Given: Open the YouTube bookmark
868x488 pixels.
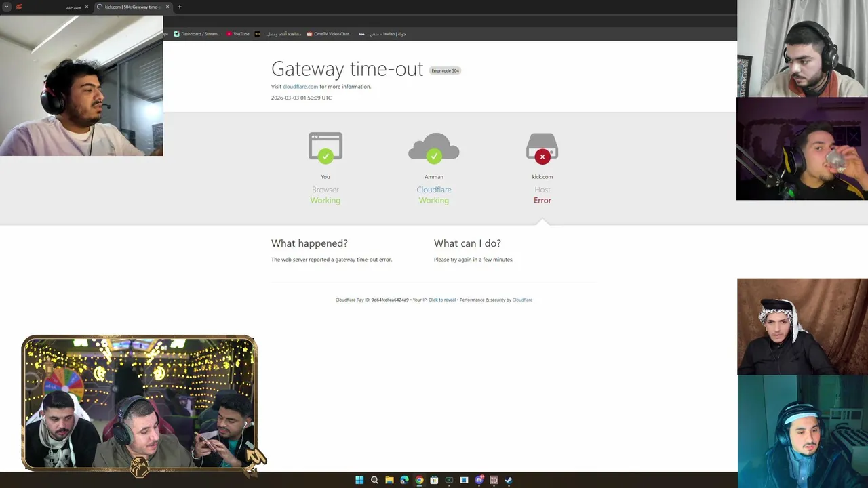Looking at the screenshot, I should pyautogui.click(x=238, y=34).
